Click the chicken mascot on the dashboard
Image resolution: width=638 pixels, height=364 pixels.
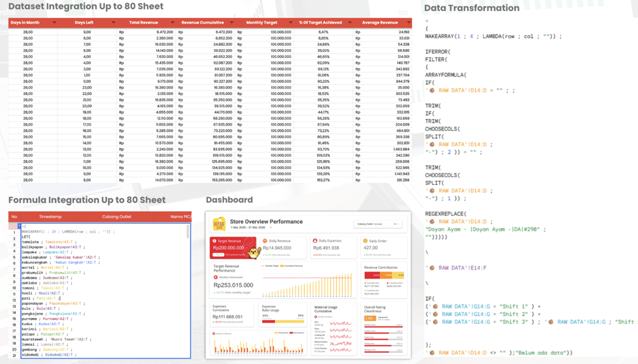(x=255, y=252)
